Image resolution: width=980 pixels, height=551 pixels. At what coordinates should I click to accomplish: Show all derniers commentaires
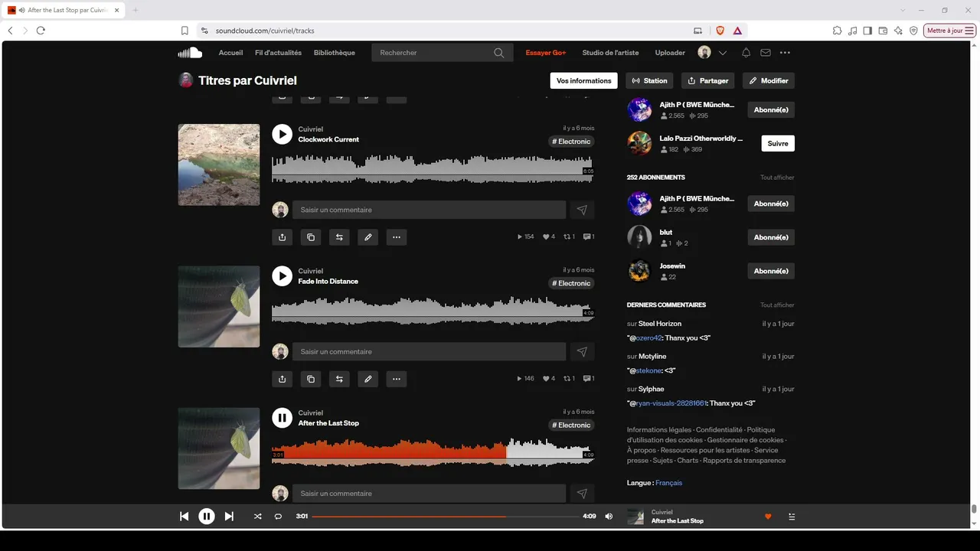coord(777,305)
